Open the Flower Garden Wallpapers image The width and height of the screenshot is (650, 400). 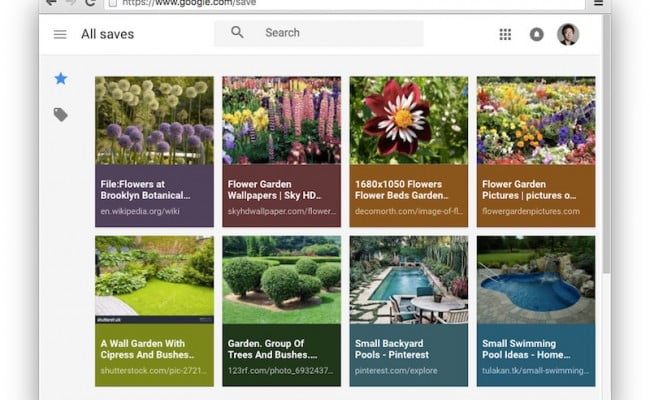click(x=281, y=120)
